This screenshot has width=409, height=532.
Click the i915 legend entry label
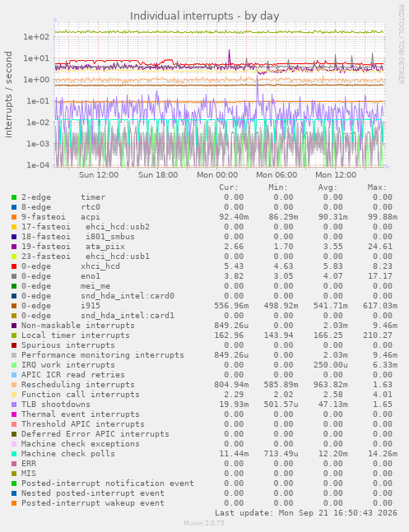(x=91, y=306)
